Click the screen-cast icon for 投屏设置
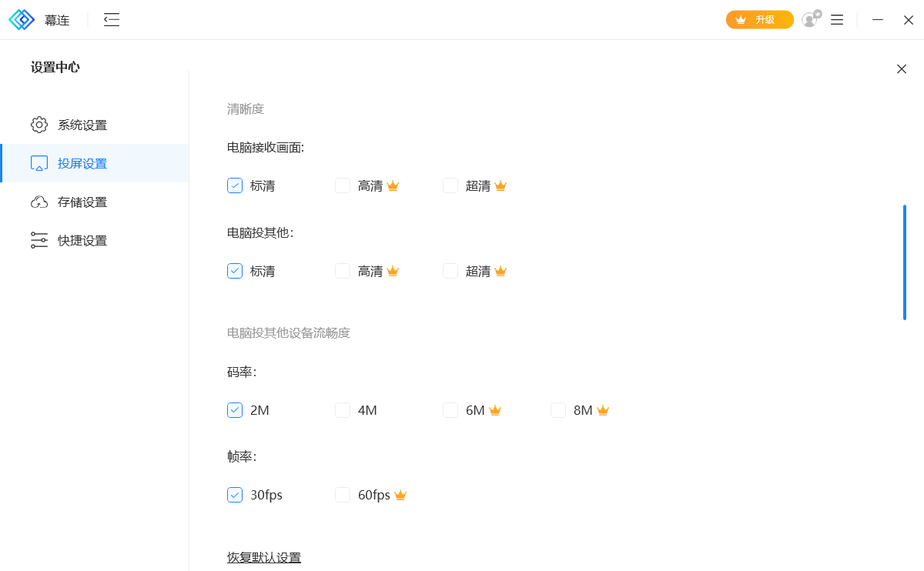The image size is (924, 571). tap(39, 163)
